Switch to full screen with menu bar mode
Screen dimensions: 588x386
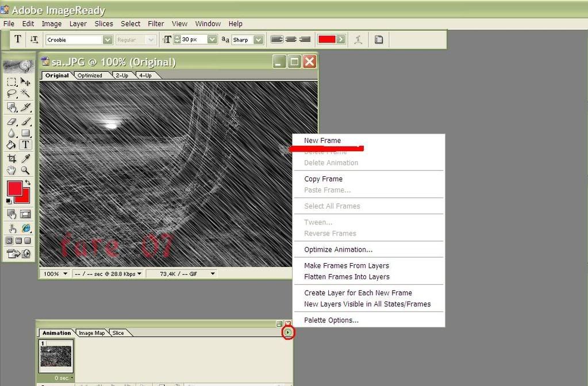point(18,241)
